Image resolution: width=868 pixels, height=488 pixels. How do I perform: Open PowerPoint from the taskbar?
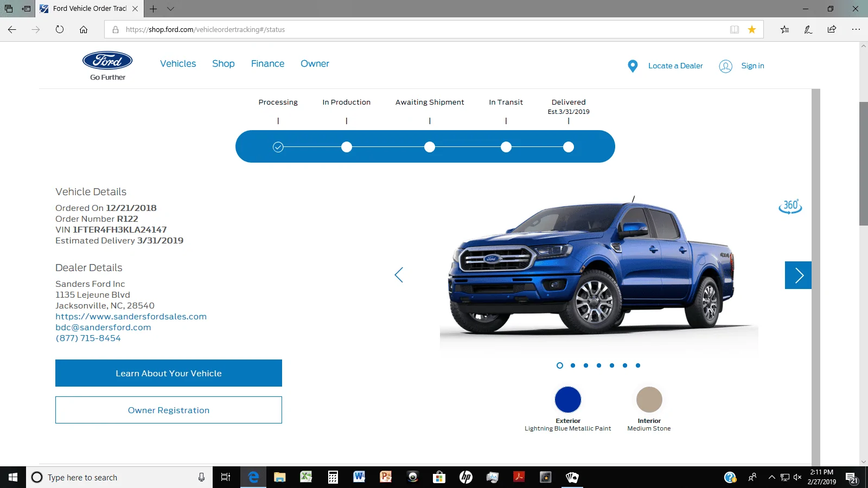[x=386, y=477]
